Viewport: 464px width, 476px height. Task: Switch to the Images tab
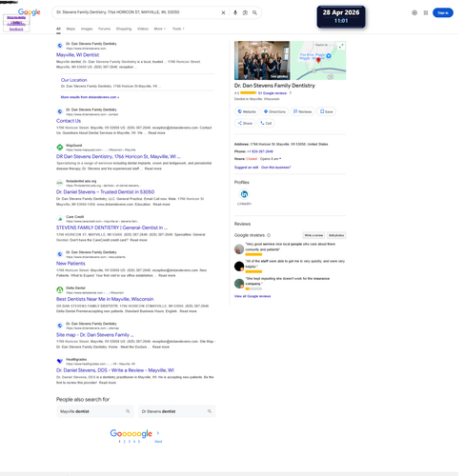point(87,29)
